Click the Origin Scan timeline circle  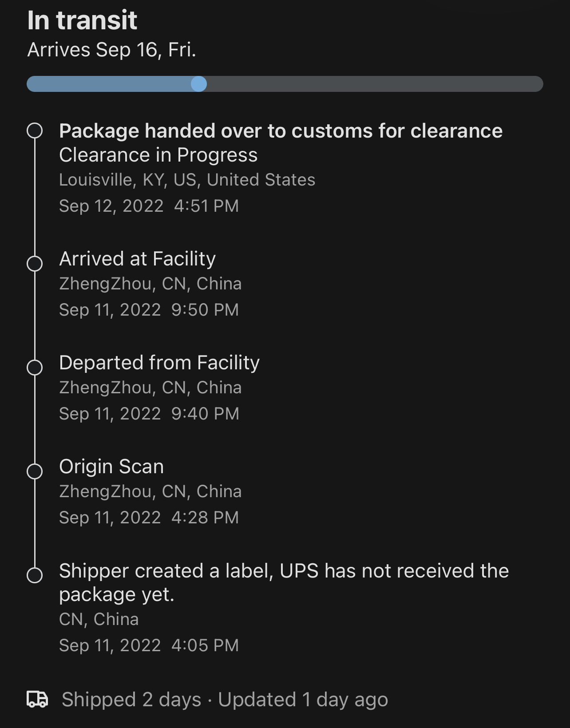pyautogui.click(x=35, y=471)
